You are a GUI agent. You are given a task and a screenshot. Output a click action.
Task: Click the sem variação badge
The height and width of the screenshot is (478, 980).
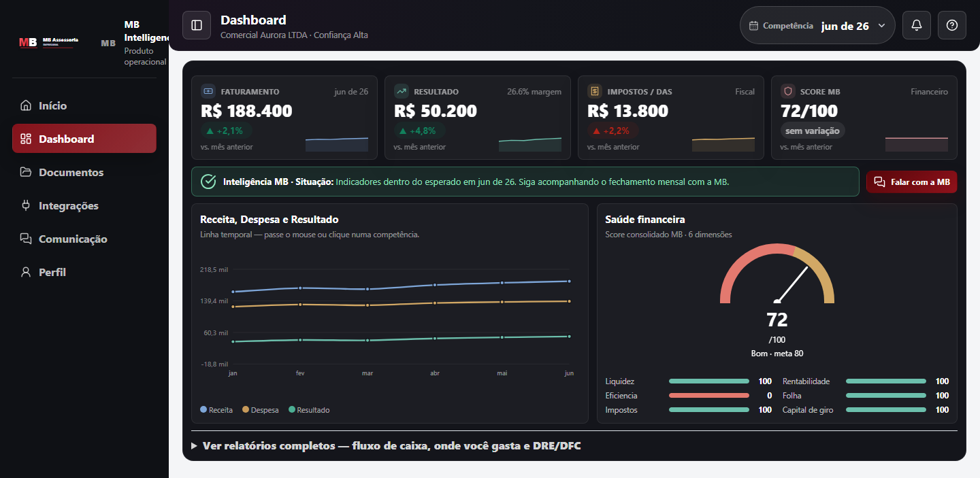(x=813, y=131)
